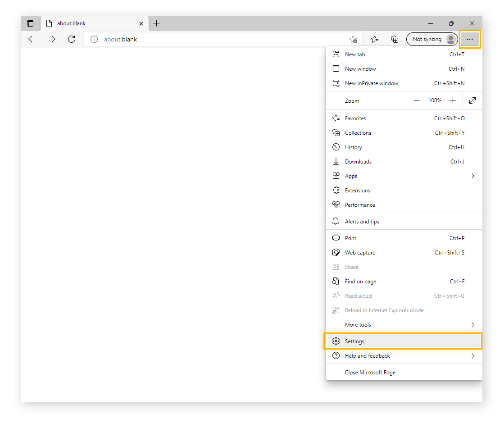Image resolution: width=504 pixels, height=423 pixels.
Task: Open Print from the Edge menu
Action: (x=351, y=238)
